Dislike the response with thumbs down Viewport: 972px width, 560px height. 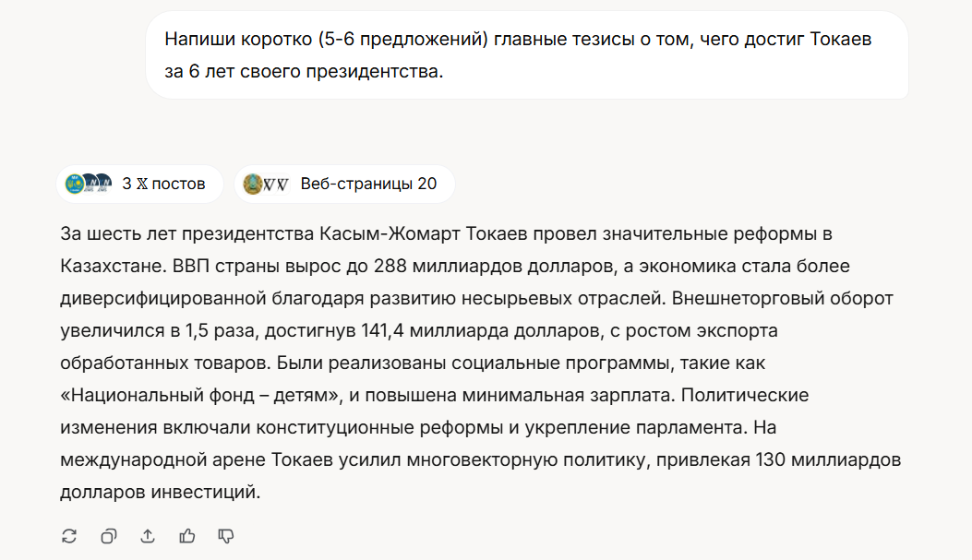tap(225, 536)
